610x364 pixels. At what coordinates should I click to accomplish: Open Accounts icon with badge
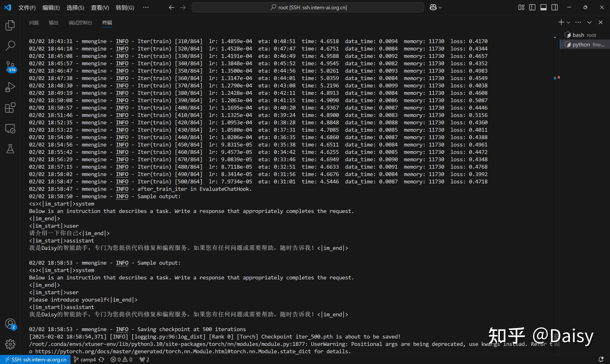pos(10,324)
